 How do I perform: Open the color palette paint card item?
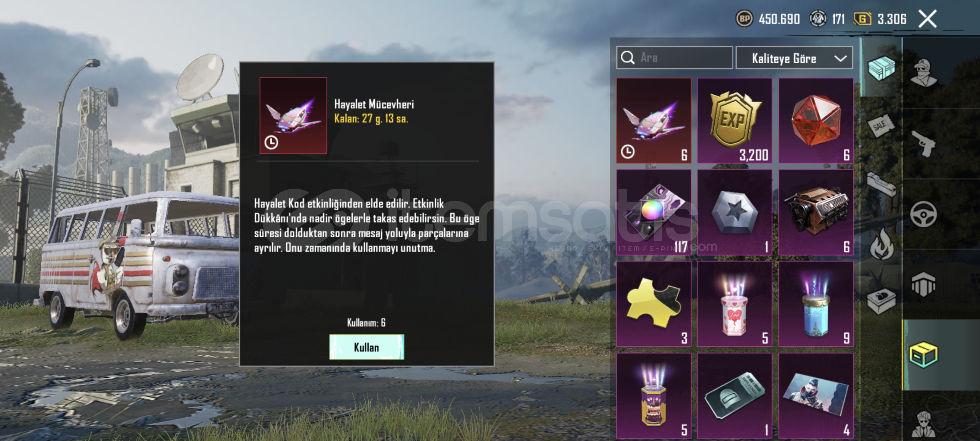pyautogui.click(x=653, y=212)
